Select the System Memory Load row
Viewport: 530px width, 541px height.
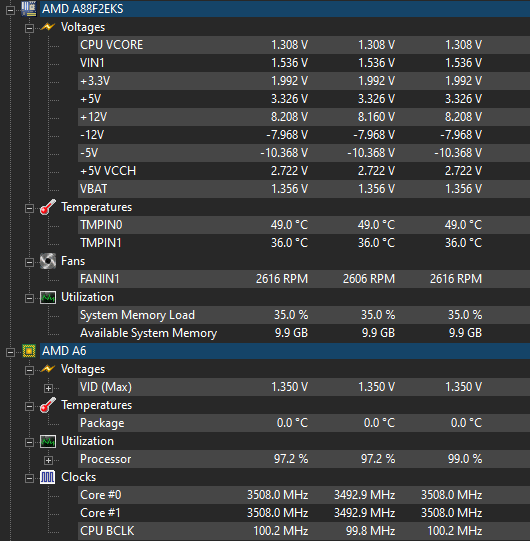click(x=304, y=315)
